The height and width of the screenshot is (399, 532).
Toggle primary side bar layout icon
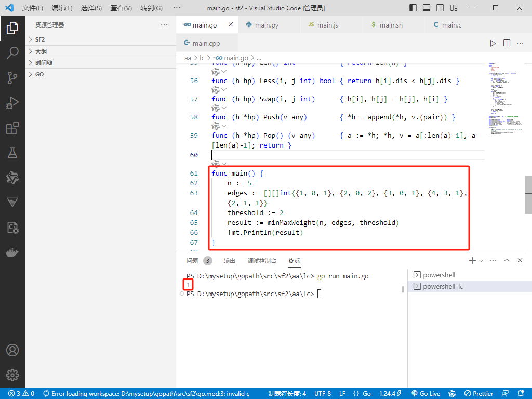click(413, 8)
